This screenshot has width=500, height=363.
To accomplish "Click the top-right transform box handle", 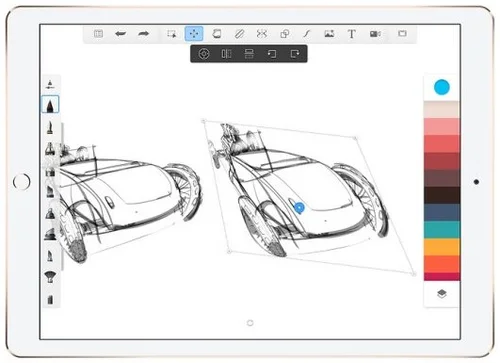I will click(356, 137).
